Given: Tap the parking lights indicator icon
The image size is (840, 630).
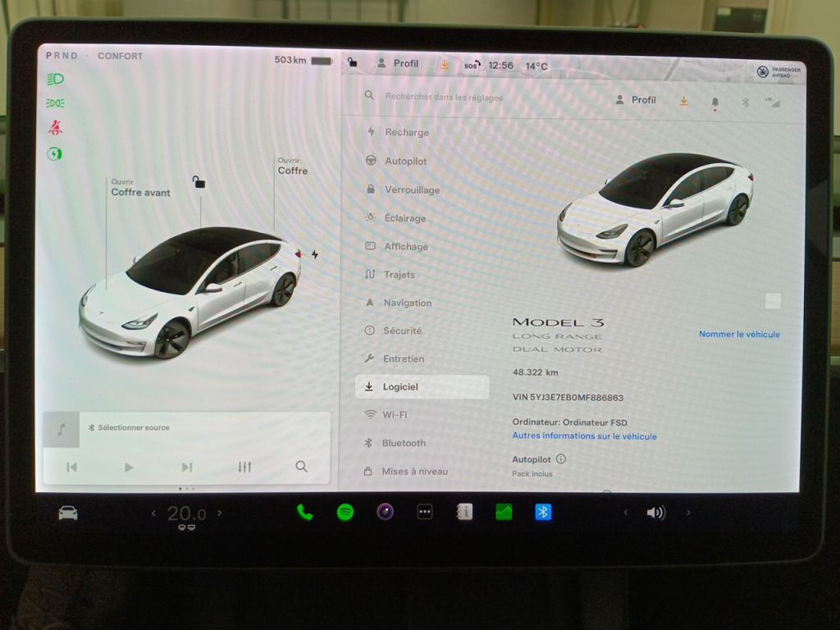Looking at the screenshot, I should [x=55, y=103].
